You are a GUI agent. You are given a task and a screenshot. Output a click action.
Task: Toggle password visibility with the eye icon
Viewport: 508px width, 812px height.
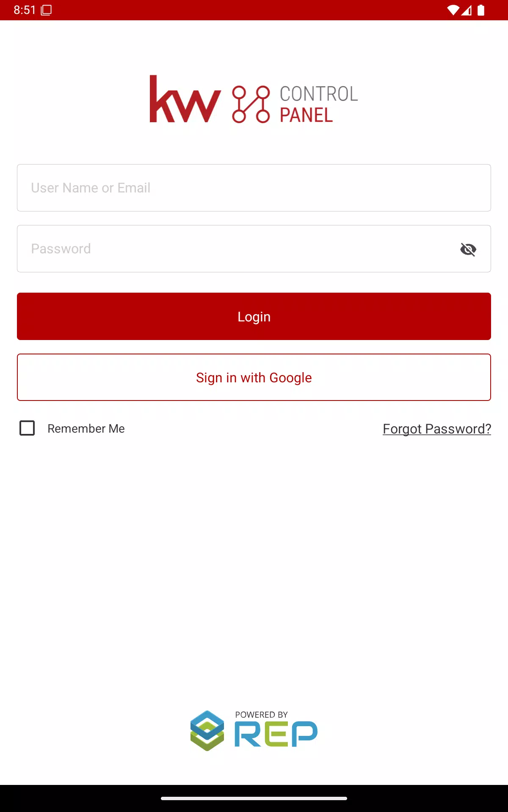coord(468,249)
